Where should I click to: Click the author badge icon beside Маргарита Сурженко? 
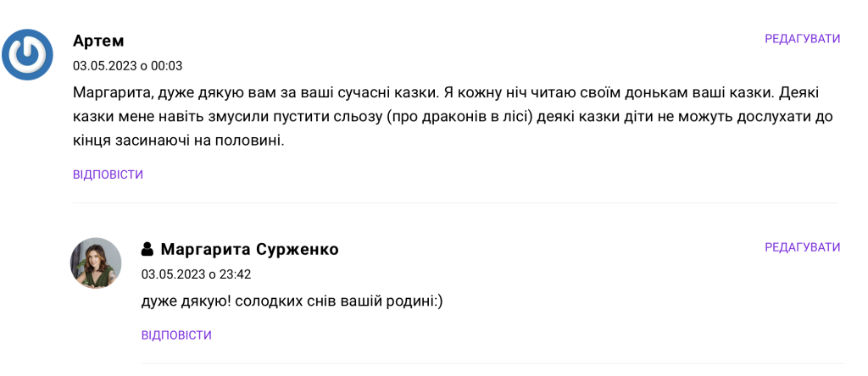point(147,249)
